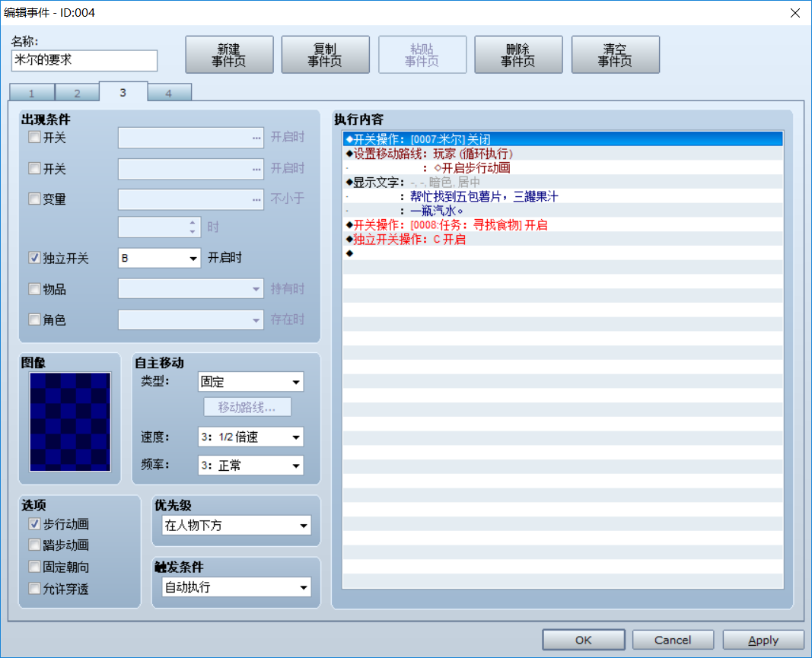Image resolution: width=812 pixels, height=658 pixels.
Task: Click the second 开关 selection field
Action: [191, 169]
